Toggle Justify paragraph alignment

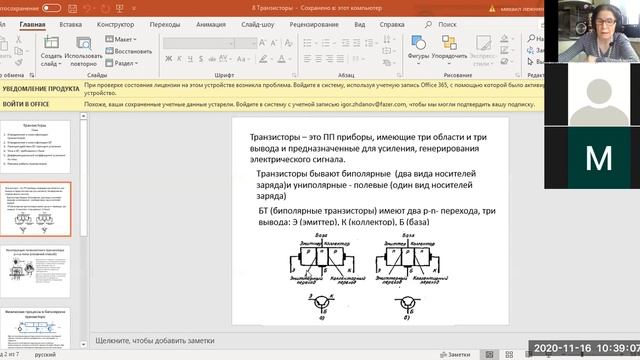(x=340, y=59)
